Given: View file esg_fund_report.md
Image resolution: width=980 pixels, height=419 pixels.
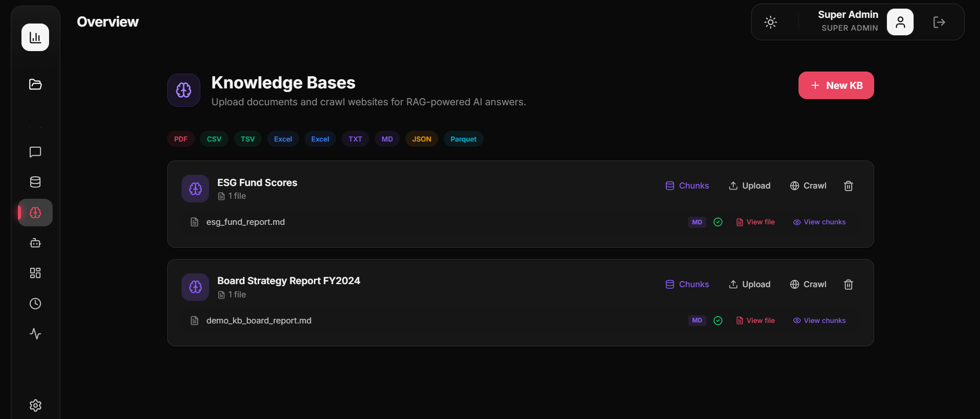Looking at the screenshot, I should [756, 222].
